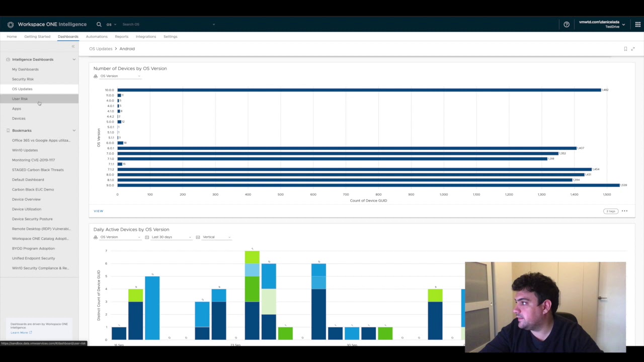Image resolution: width=644 pixels, height=362 pixels.
Task: Click the bookmark icon beside the dashboard title
Action: coord(625,49)
